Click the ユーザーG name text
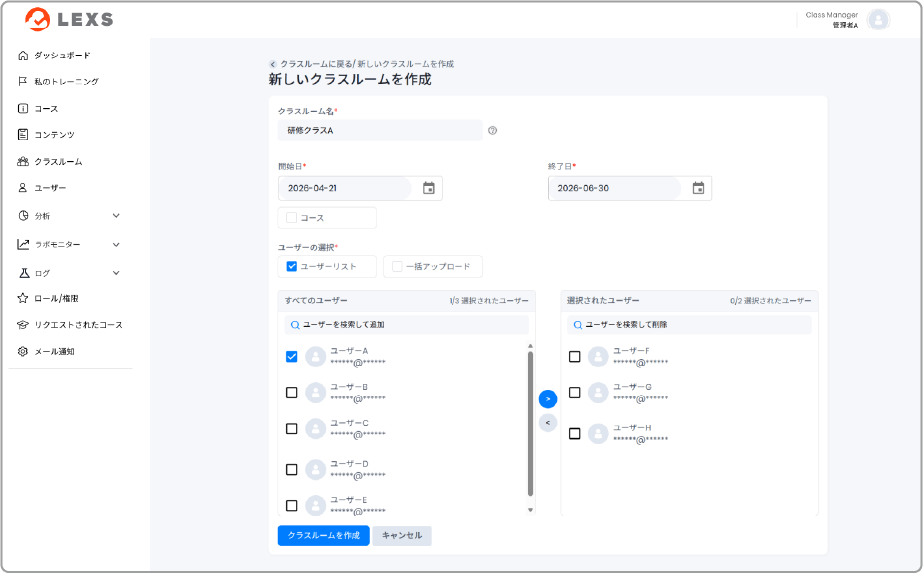The width and height of the screenshot is (923, 574). (632, 387)
